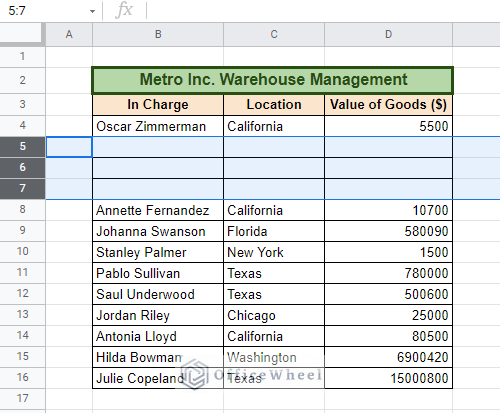Select column D header
The height and width of the screenshot is (413, 500).
388,34
